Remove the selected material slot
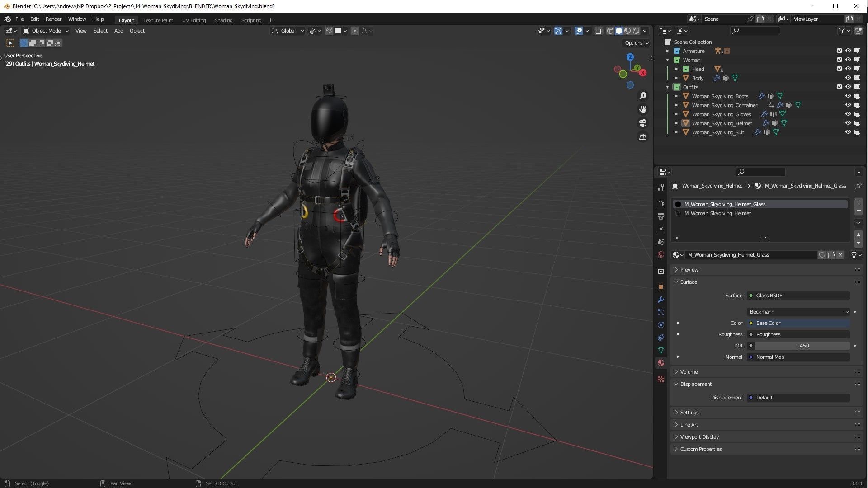The width and height of the screenshot is (868, 488). point(859,211)
